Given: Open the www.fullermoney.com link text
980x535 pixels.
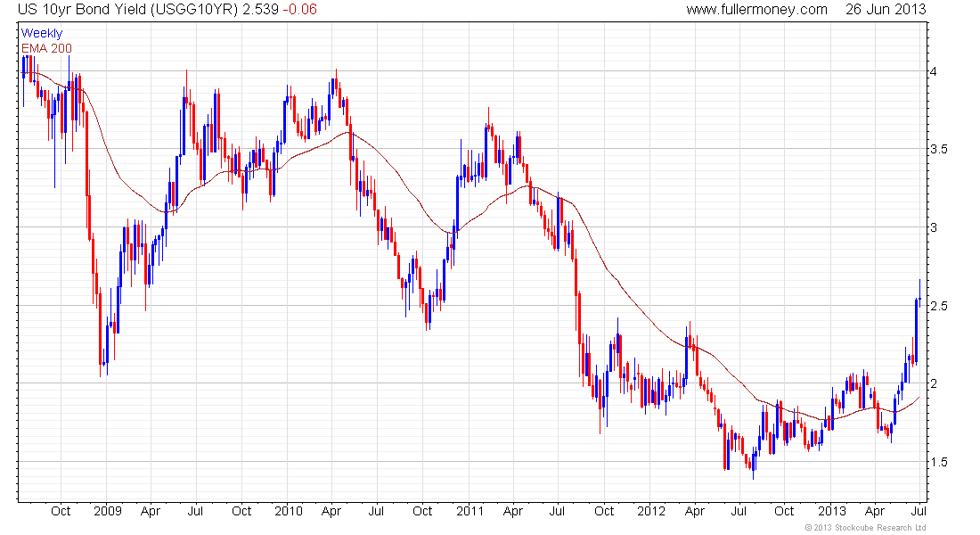Looking at the screenshot, I should pyautogui.click(x=756, y=10).
